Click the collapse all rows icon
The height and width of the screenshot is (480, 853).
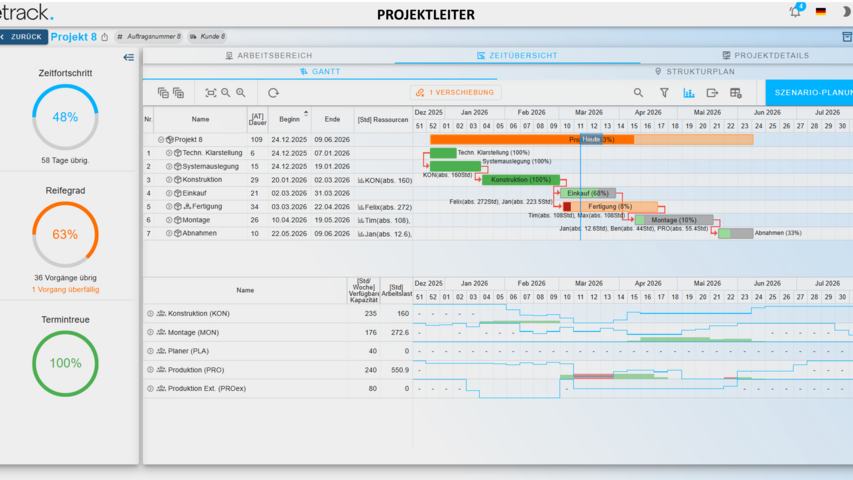tap(163, 93)
